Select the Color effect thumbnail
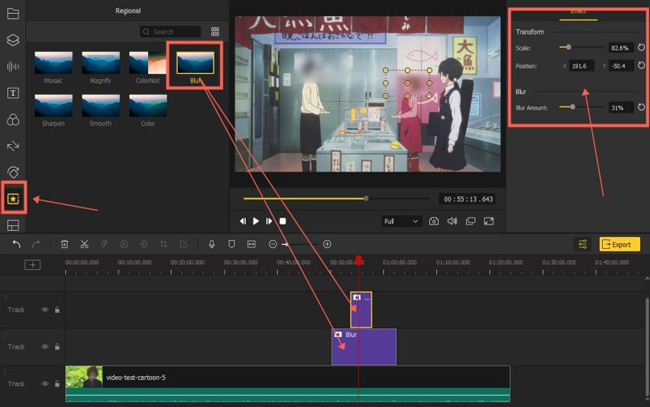The width and height of the screenshot is (650, 407). (x=148, y=105)
